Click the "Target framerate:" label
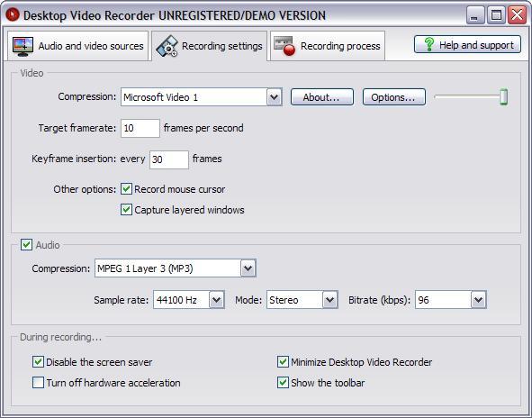 tap(77, 128)
